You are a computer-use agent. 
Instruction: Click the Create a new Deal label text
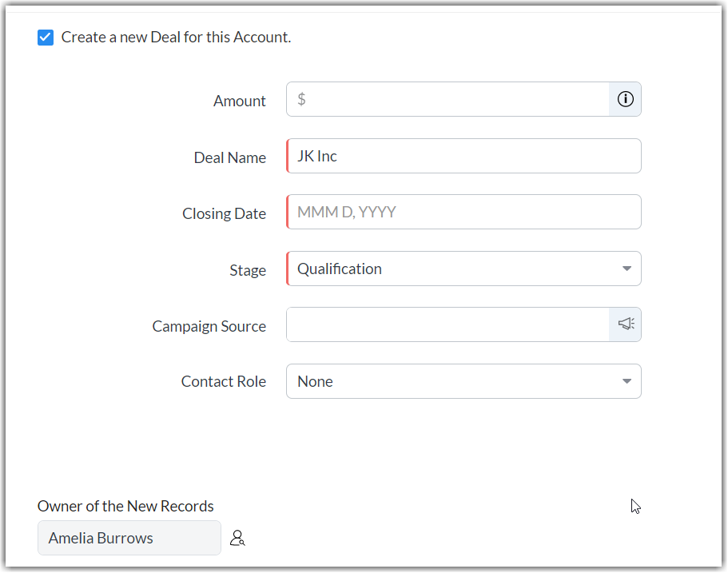click(176, 37)
